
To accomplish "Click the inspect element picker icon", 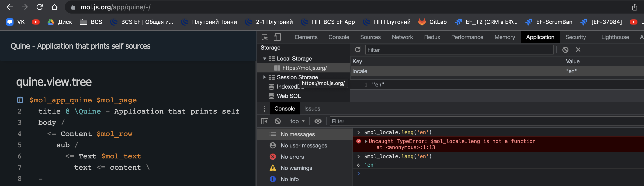I will [x=264, y=37].
